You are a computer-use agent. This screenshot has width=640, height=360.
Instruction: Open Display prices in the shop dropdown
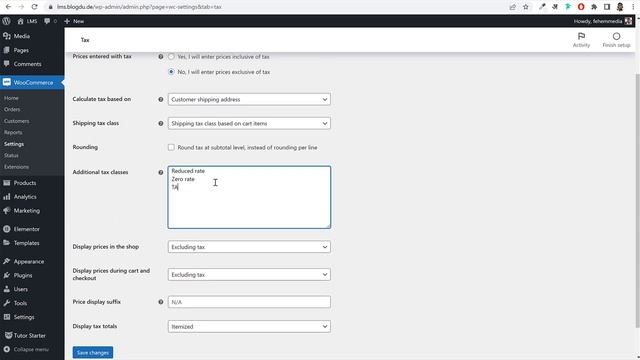coord(249,247)
